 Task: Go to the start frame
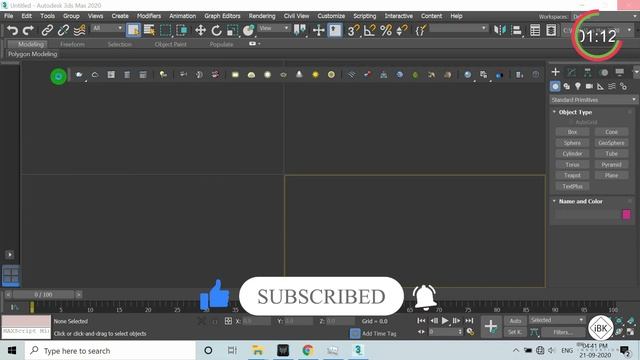pyautogui.click(x=421, y=321)
